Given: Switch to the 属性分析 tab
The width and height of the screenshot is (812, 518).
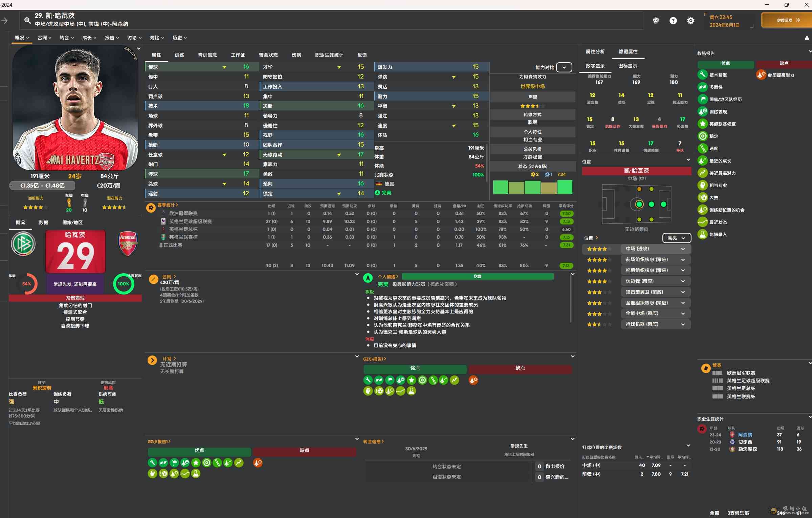Looking at the screenshot, I should pos(595,51).
